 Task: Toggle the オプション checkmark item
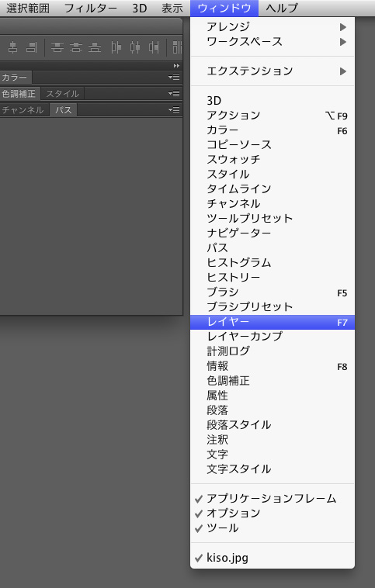[273, 513]
